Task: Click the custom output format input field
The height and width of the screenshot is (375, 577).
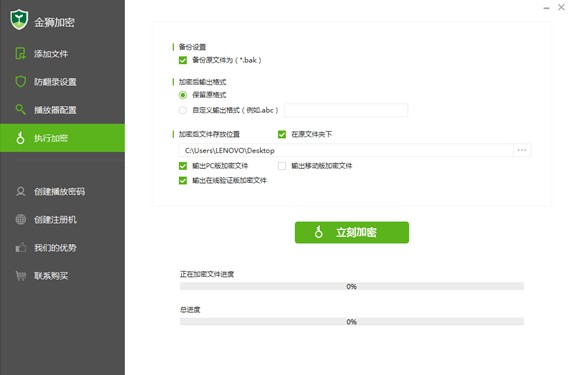Action: [x=346, y=110]
